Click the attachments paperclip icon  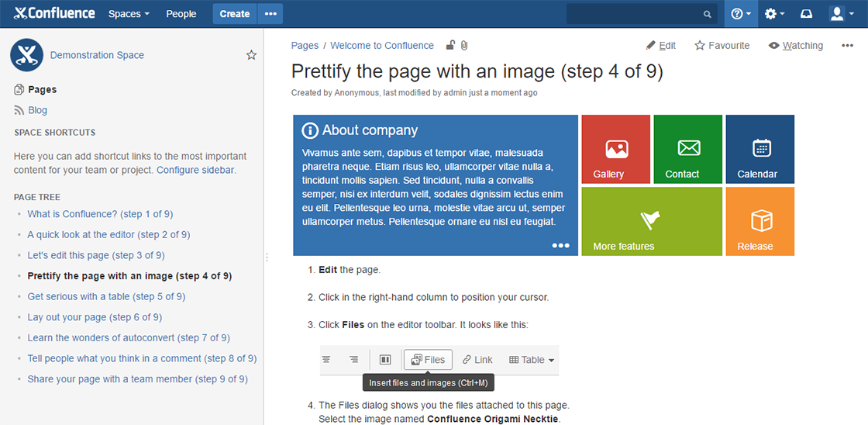coord(464,46)
